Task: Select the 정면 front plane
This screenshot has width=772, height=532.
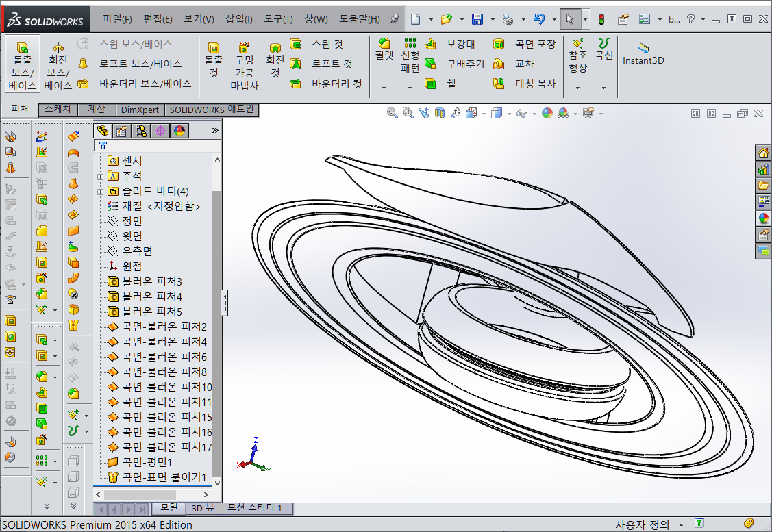Action: [x=125, y=221]
